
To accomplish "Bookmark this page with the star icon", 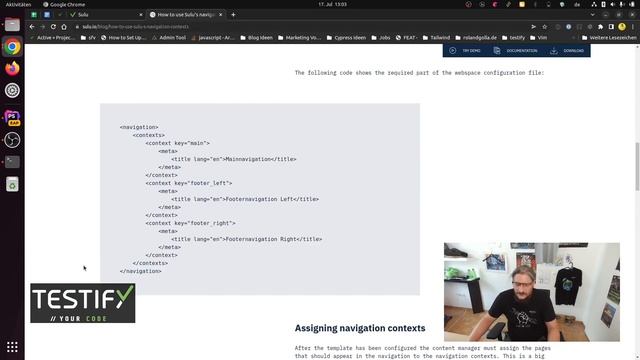I will tap(544, 27).
